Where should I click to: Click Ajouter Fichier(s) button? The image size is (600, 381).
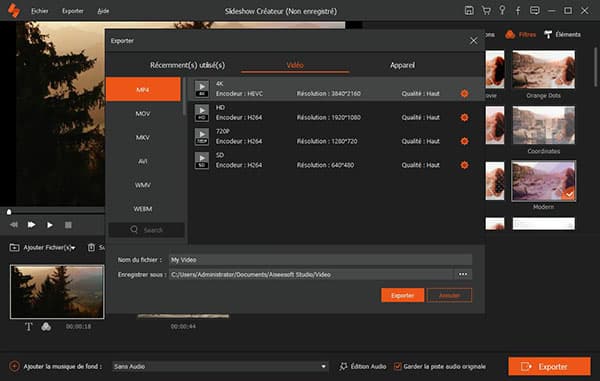point(42,247)
